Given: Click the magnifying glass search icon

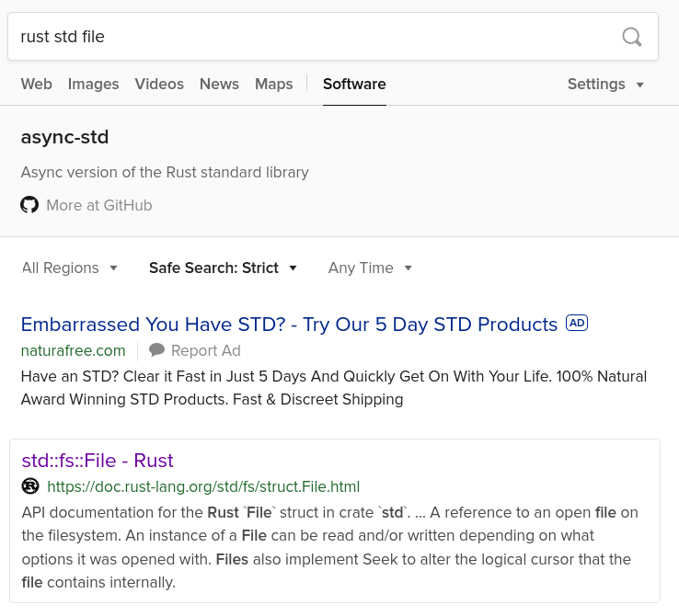Looking at the screenshot, I should 632,37.
